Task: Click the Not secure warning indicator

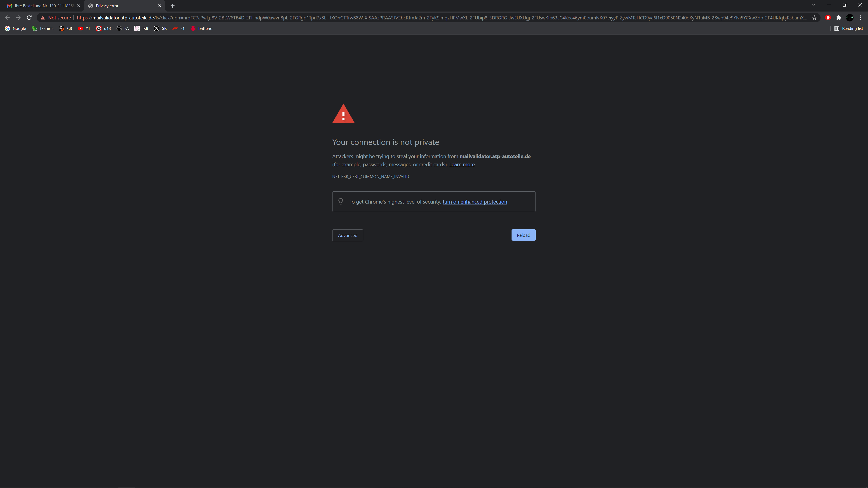Action: point(56,18)
